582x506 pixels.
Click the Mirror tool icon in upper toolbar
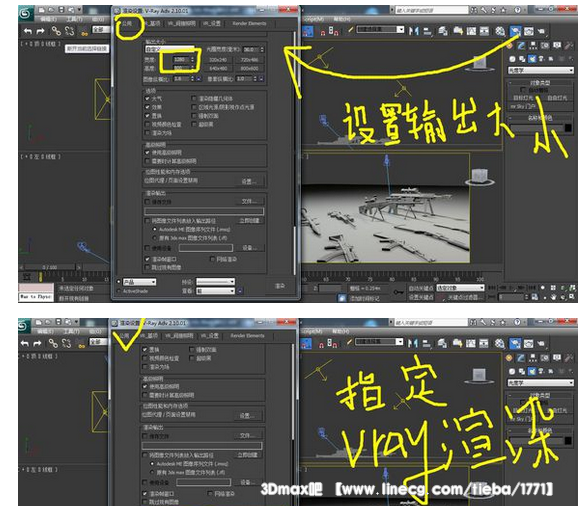413,31
